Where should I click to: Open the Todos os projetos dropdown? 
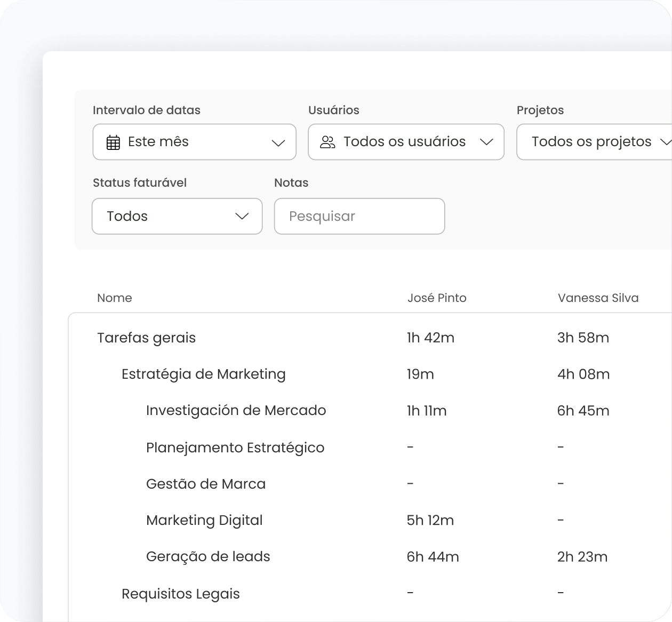tap(594, 142)
